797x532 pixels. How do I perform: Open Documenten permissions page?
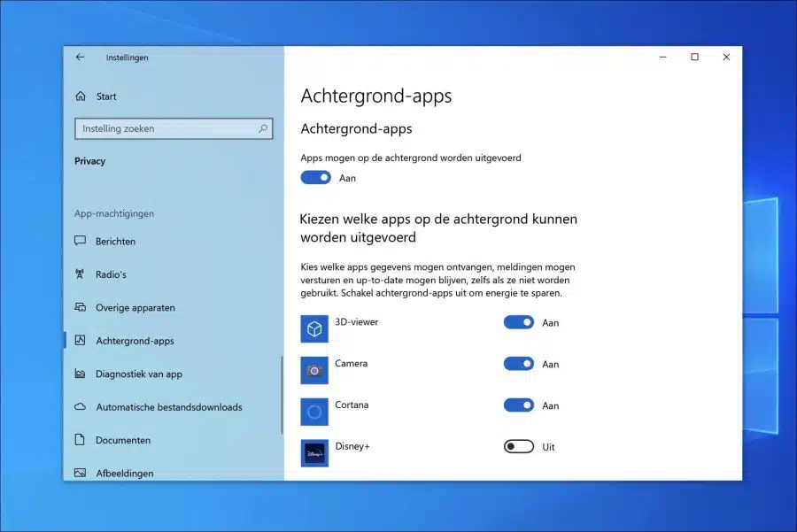(173, 440)
